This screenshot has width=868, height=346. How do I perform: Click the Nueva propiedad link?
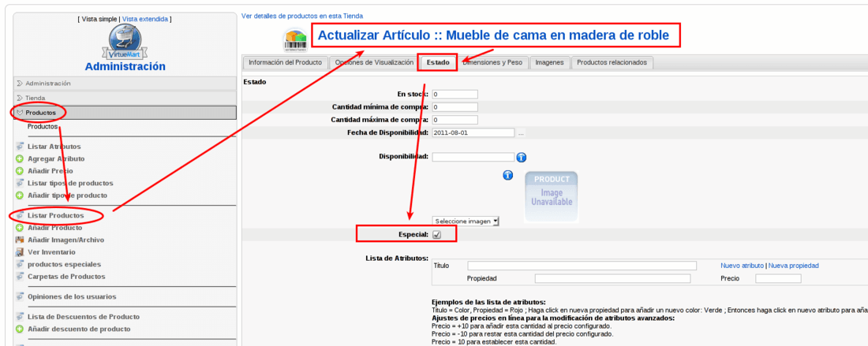tap(793, 266)
